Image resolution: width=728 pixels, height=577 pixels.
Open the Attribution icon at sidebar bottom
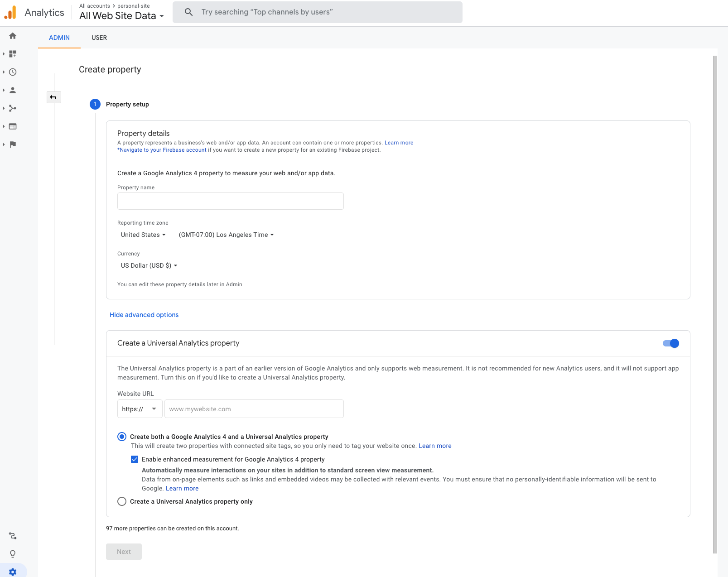pos(13,536)
